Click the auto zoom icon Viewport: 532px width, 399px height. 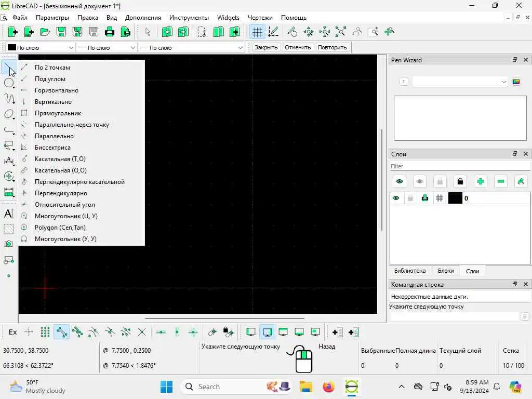tap(341, 32)
